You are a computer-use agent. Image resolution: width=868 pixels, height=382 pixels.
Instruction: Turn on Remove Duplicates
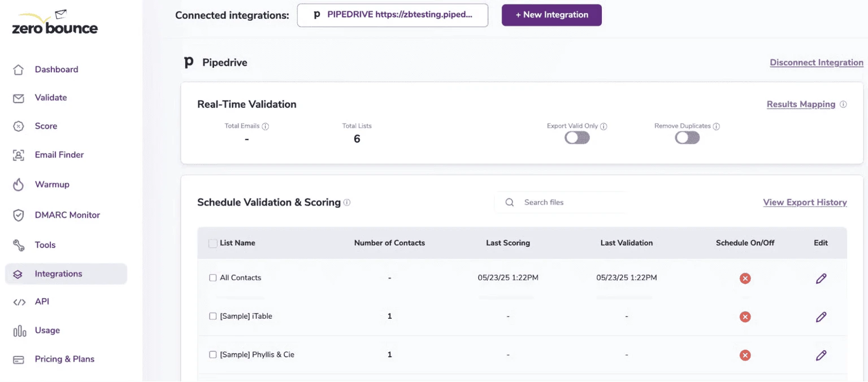point(687,137)
